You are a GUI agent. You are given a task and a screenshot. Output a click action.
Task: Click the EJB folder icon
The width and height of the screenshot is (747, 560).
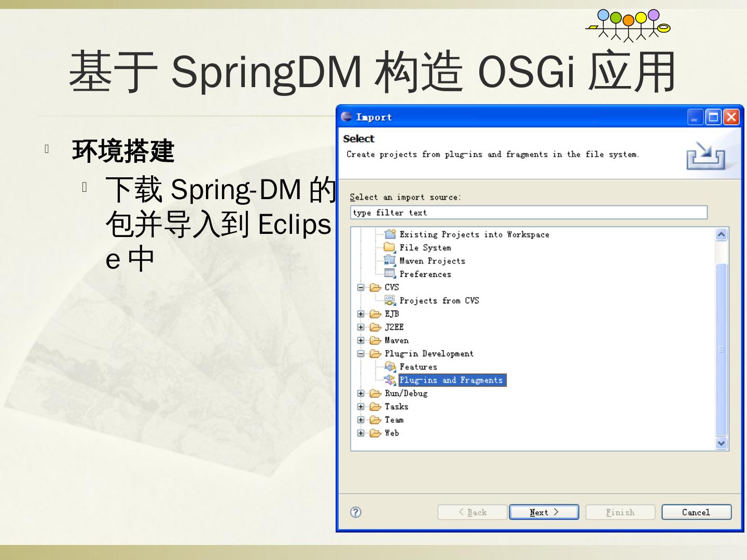375,314
